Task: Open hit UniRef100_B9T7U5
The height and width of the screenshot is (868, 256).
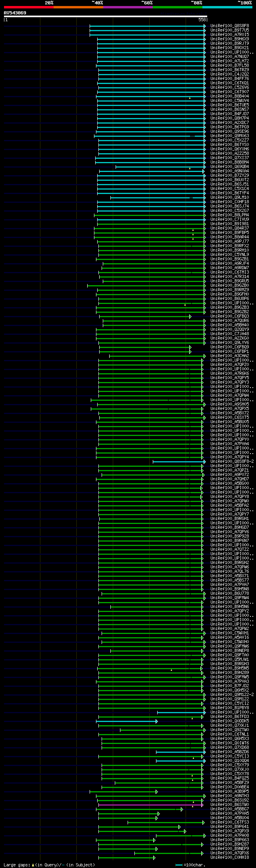Action: click(230, 30)
